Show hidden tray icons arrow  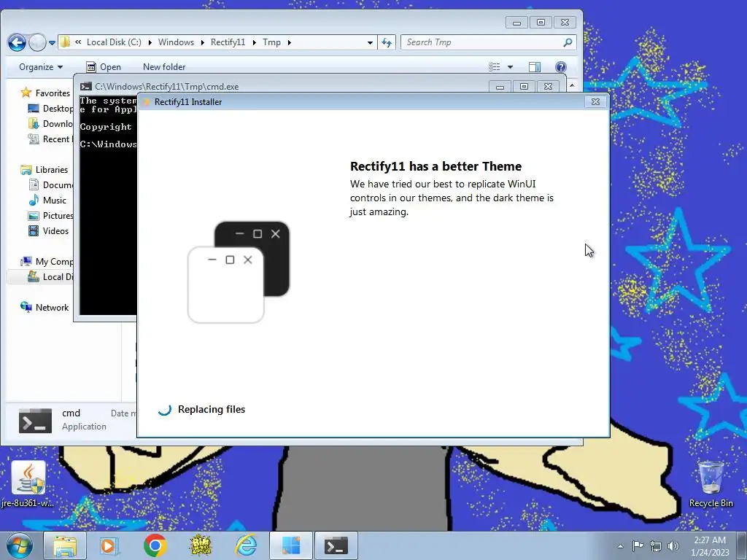(620, 546)
